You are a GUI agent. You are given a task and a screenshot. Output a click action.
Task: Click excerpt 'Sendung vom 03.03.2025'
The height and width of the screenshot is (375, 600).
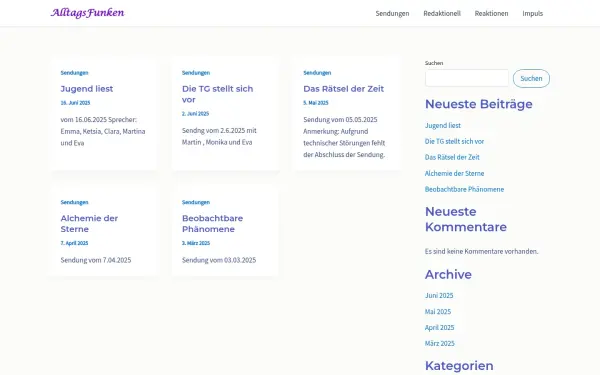219,260
